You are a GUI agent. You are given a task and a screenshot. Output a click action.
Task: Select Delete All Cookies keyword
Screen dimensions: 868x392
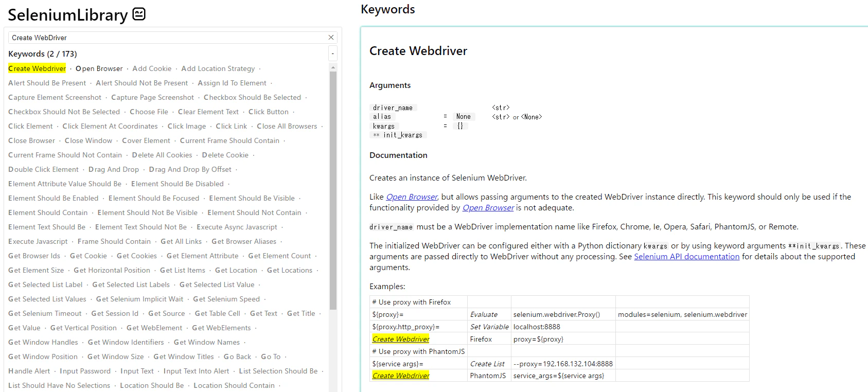[162, 155]
